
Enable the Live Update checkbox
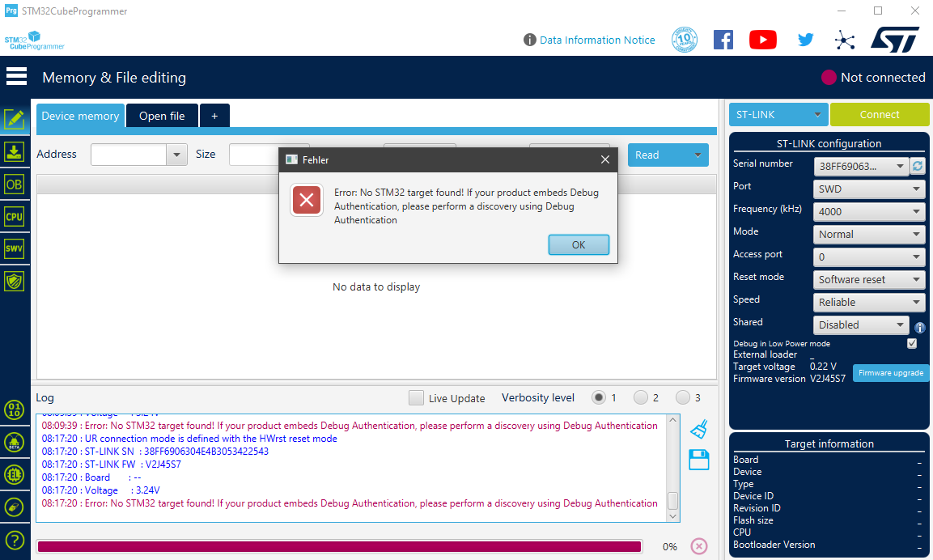point(416,398)
